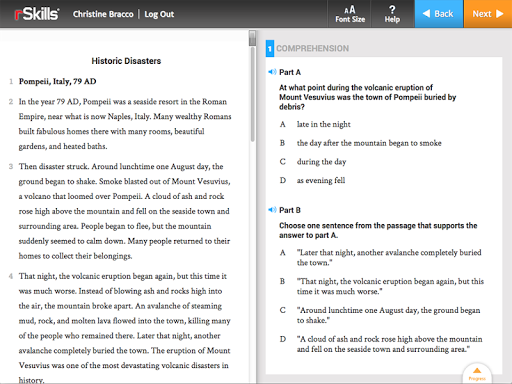Click user name Christine Bracco

(x=103, y=14)
